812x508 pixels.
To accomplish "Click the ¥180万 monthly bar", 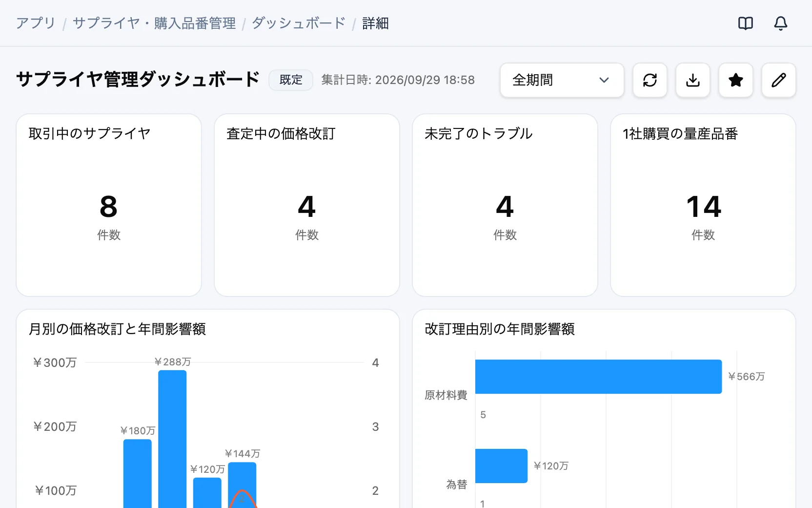I will [x=137, y=473].
